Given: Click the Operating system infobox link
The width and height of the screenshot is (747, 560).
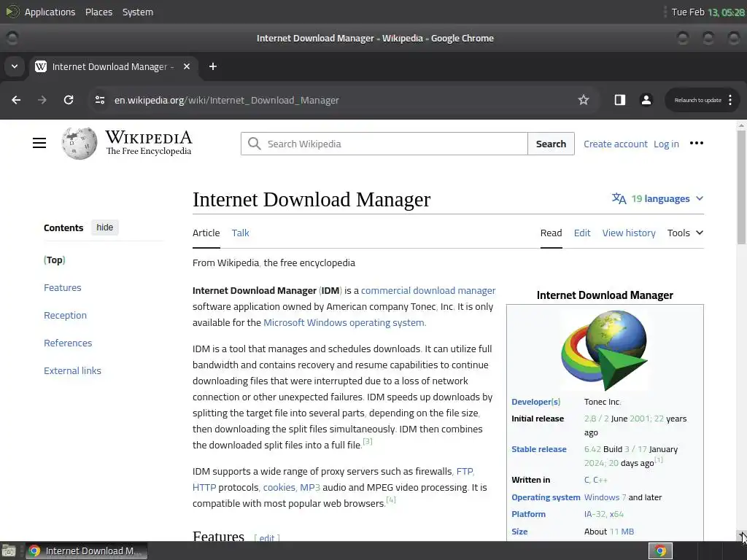Looking at the screenshot, I should (x=546, y=497).
